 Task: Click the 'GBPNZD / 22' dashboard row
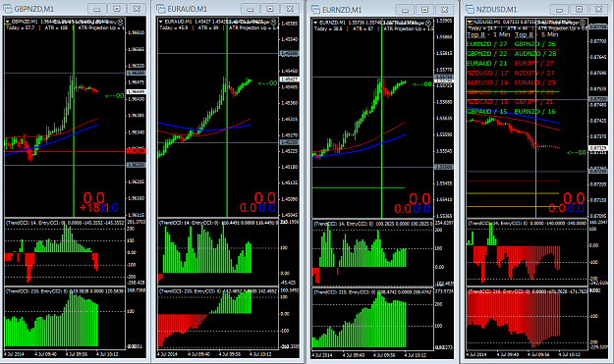(x=486, y=54)
